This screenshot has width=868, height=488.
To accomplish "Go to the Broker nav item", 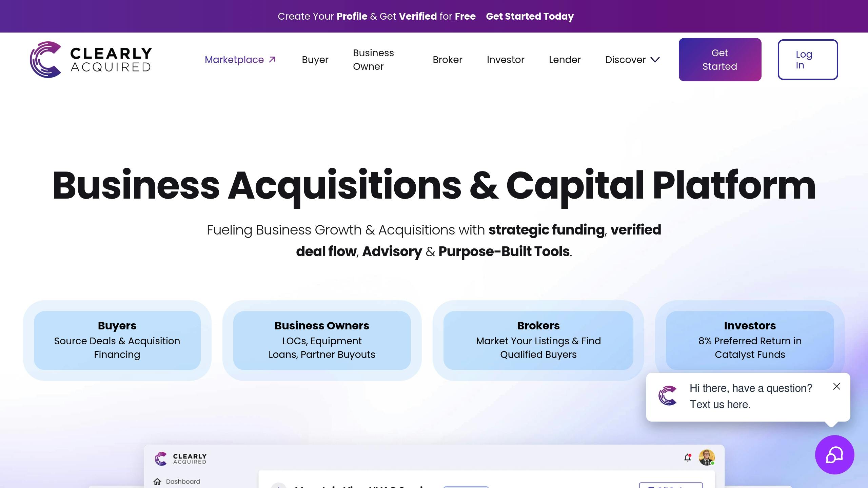I will point(447,60).
